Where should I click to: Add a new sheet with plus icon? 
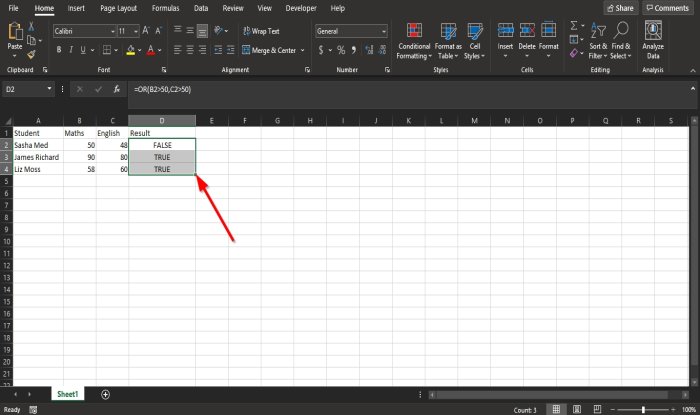[105, 394]
